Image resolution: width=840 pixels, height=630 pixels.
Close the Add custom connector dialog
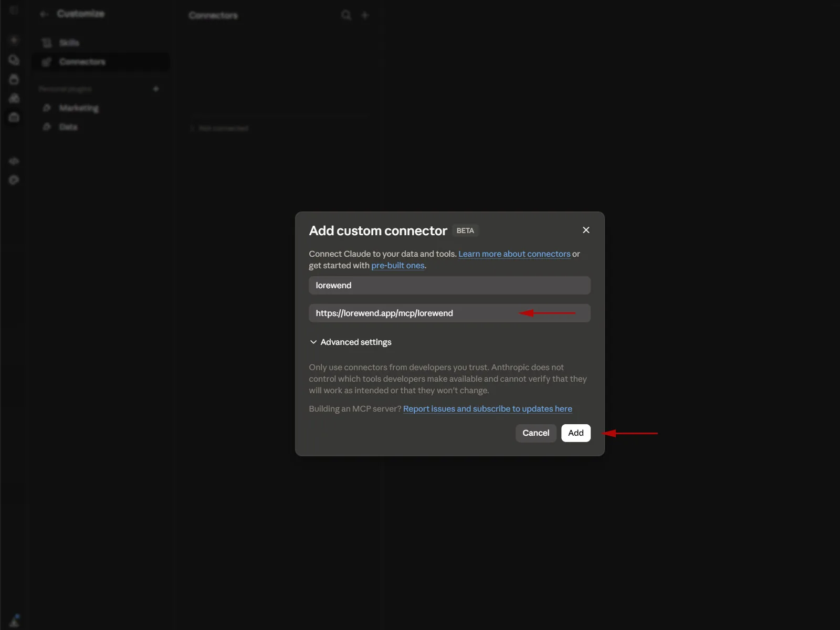point(586,230)
